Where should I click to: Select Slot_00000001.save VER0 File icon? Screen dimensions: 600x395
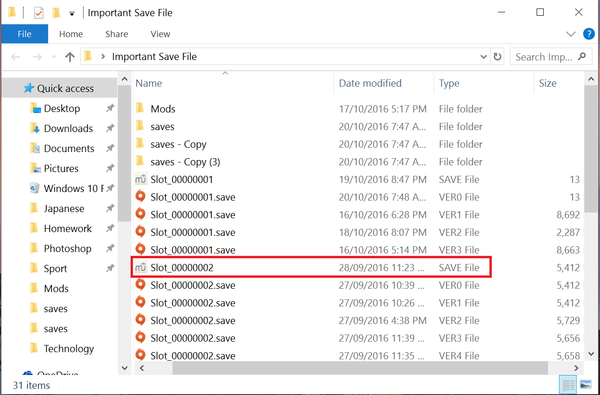tap(140, 197)
